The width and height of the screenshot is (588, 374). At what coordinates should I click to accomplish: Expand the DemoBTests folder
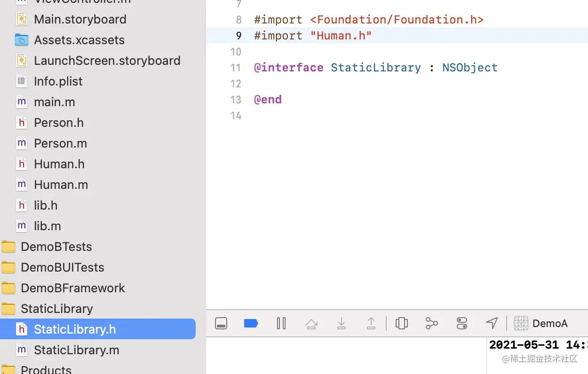pyautogui.click(x=56, y=247)
